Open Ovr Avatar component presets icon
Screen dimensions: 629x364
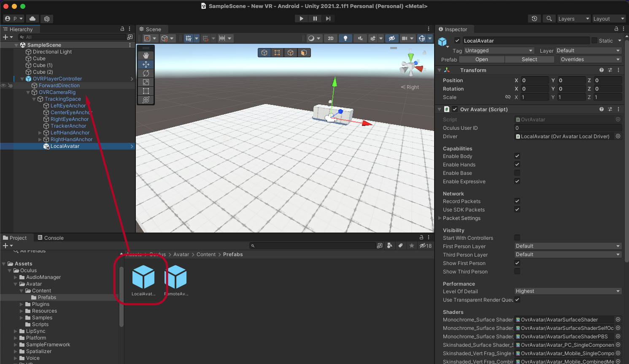point(610,109)
